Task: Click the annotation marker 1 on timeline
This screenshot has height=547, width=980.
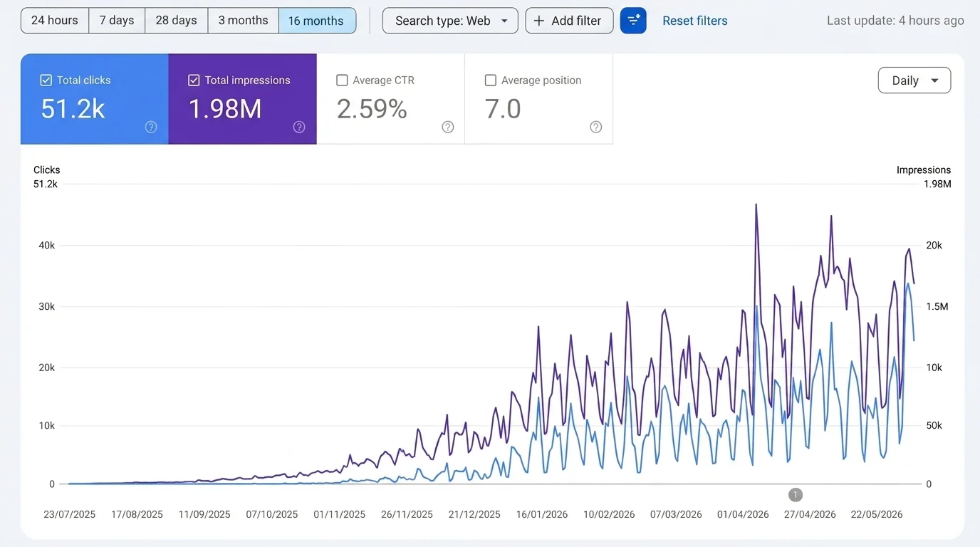Action: [796, 494]
